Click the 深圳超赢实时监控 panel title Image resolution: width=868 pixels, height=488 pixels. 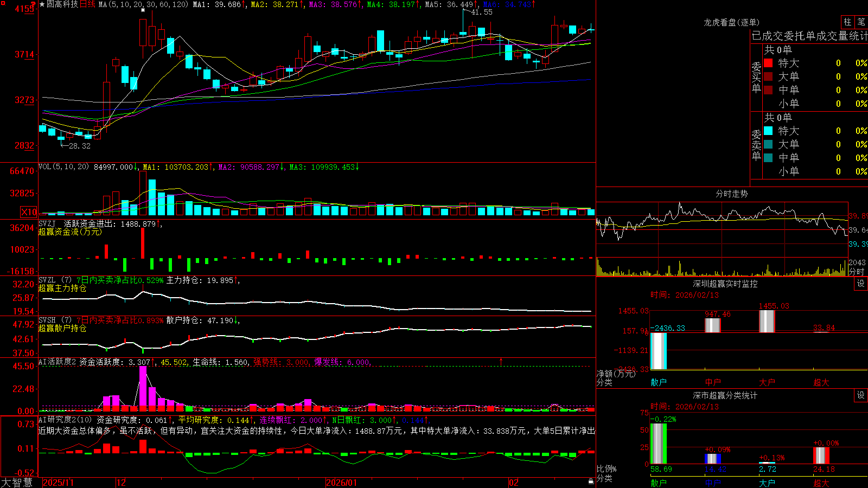point(725,284)
